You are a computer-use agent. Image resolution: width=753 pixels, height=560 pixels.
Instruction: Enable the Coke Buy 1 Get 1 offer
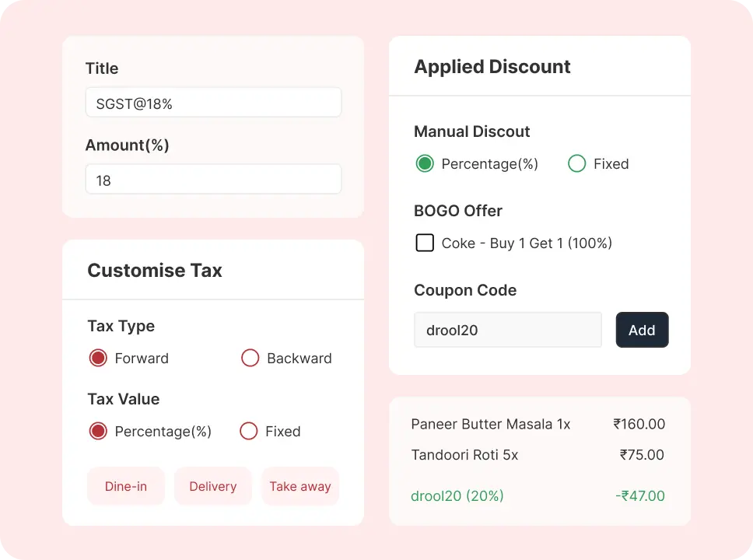pos(425,243)
